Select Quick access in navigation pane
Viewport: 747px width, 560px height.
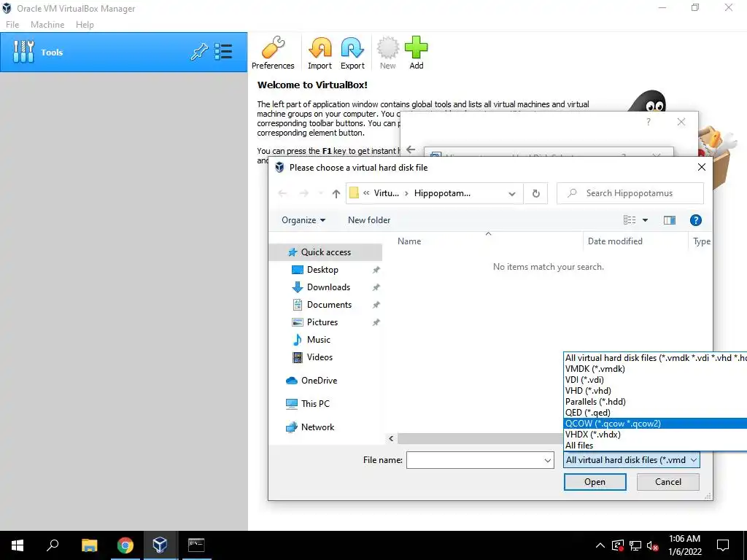[326, 252]
